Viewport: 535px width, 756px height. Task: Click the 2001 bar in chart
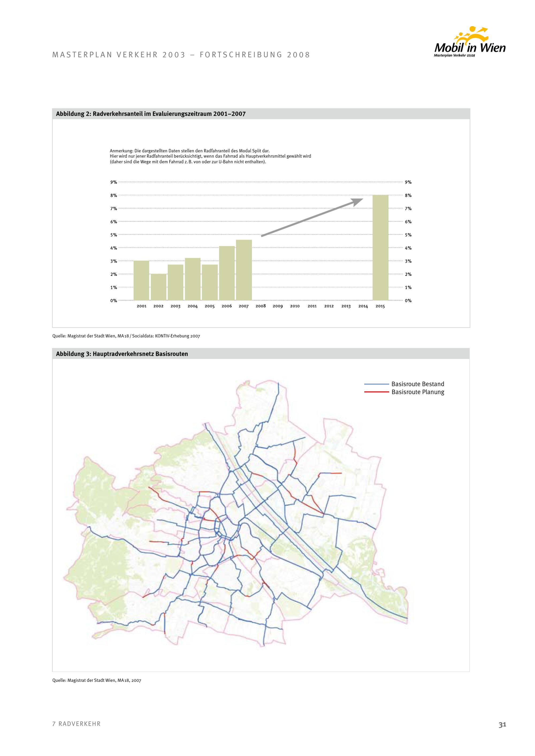[141, 280]
